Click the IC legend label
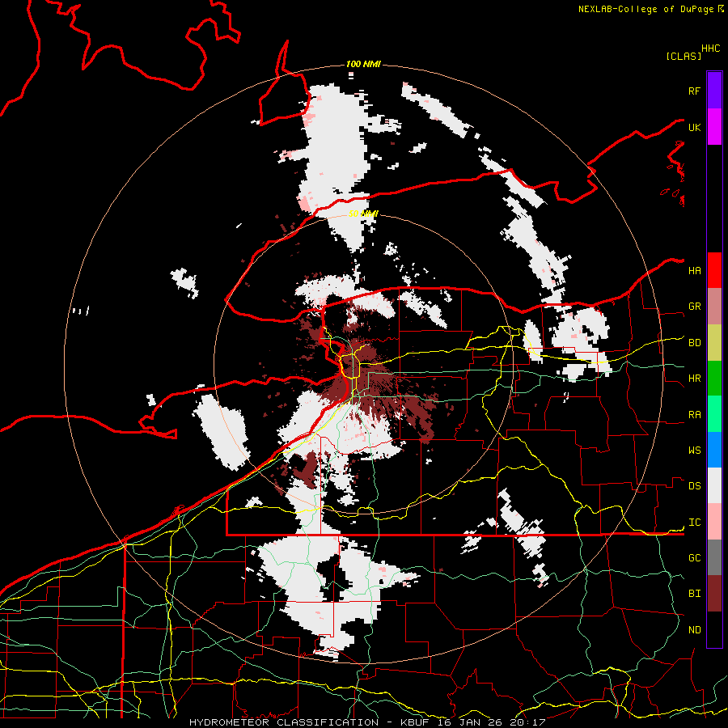Viewport: 728px width, 728px height. tap(694, 523)
